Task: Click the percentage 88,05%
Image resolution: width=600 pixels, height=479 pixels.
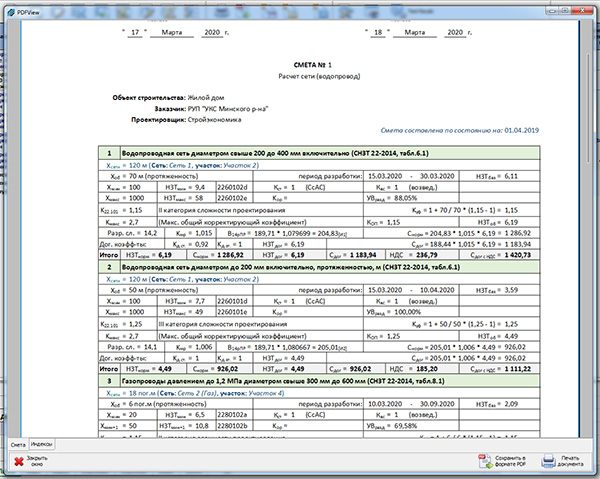Action: point(406,198)
